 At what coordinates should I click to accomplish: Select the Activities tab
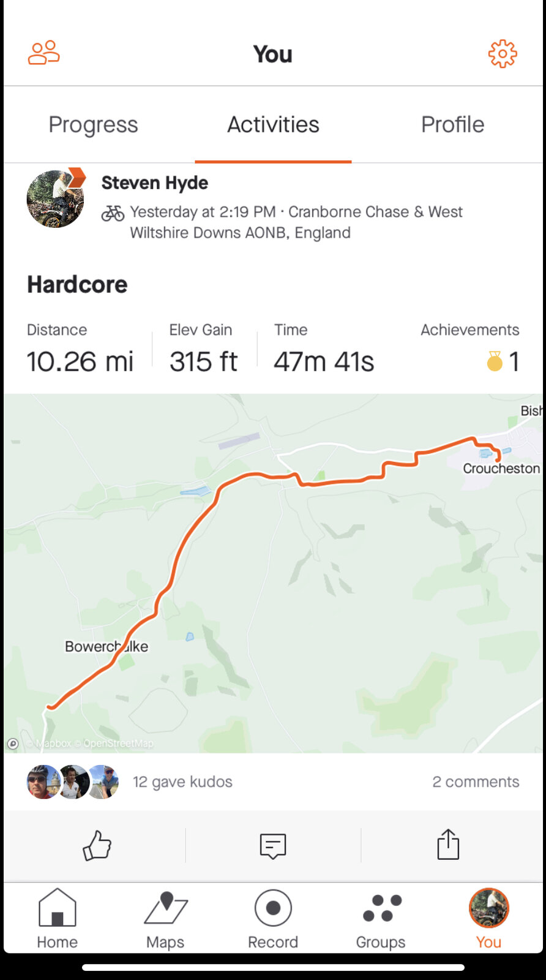click(273, 125)
